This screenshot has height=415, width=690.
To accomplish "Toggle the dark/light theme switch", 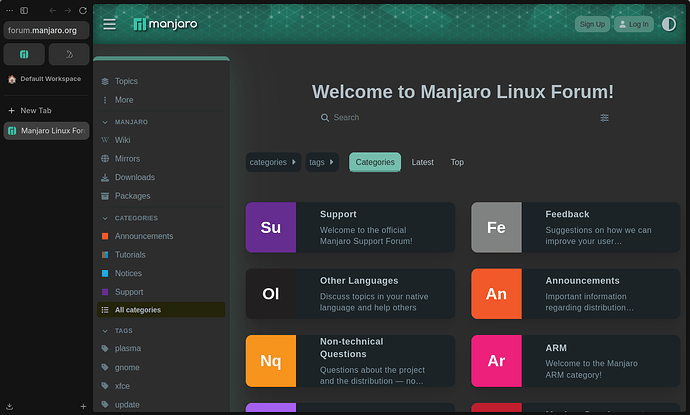I will tap(669, 24).
